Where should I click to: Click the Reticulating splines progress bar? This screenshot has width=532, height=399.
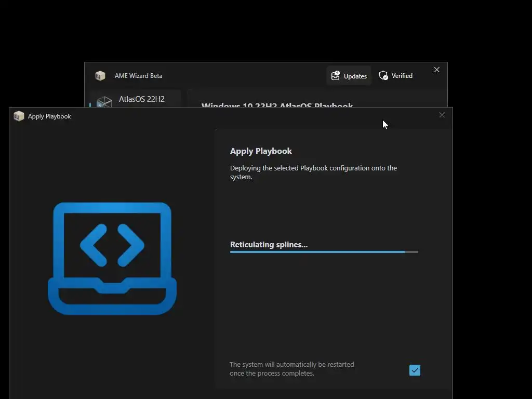324,252
